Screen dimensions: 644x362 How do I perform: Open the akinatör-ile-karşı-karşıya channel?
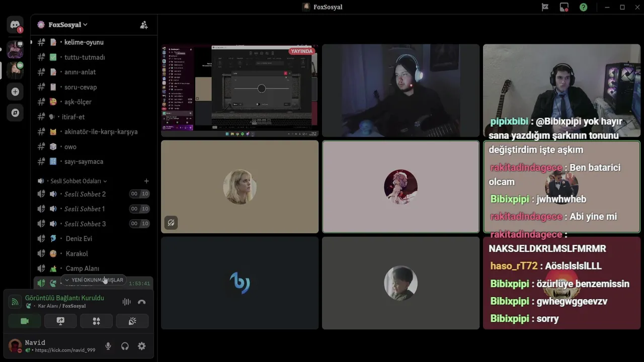coord(94,132)
